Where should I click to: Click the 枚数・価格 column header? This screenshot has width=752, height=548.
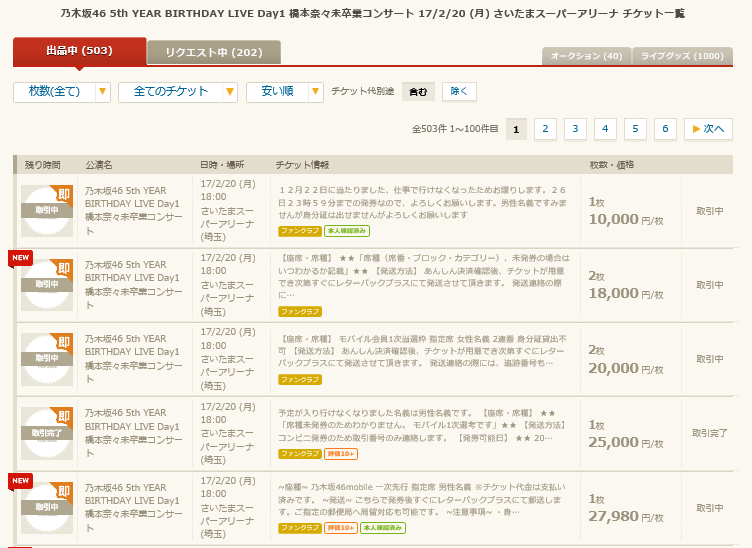tap(612, 165)
